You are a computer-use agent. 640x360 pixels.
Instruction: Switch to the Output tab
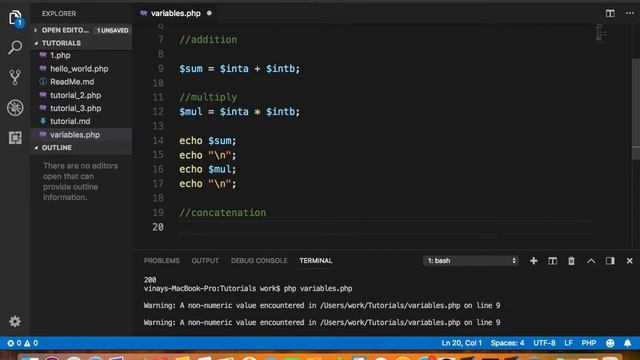[205, 261]
